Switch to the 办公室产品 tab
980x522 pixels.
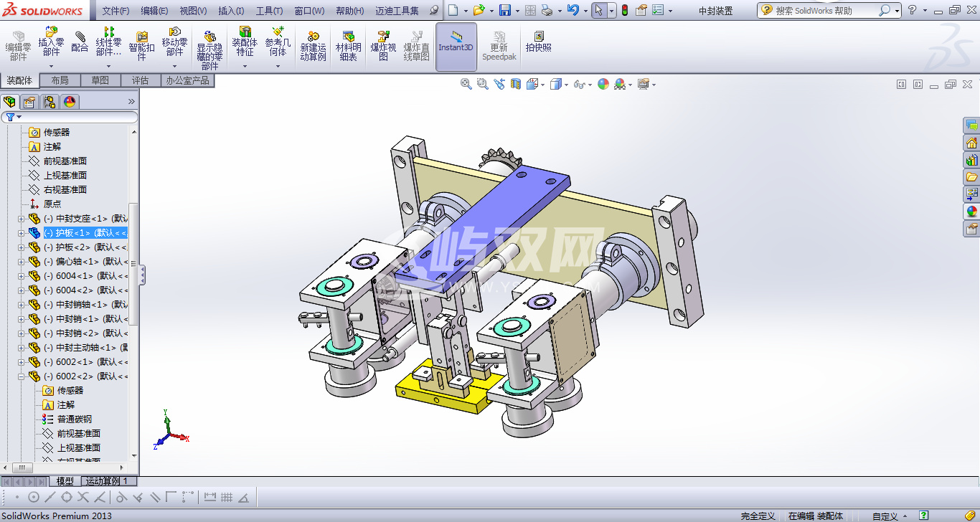[x=188, y=80]
